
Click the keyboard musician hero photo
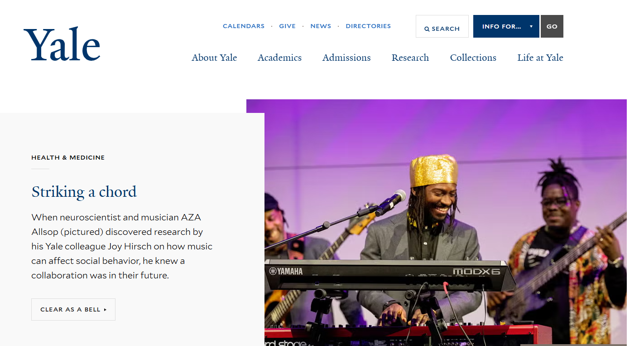pos(437,223)
